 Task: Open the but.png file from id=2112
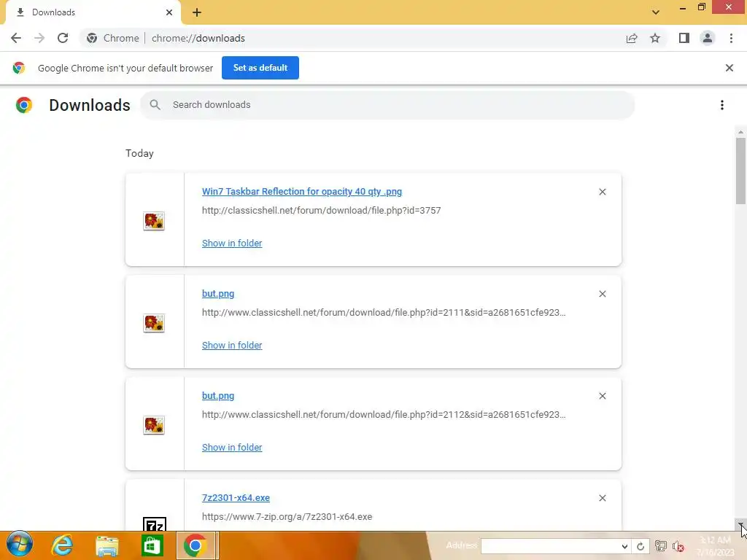217,396
